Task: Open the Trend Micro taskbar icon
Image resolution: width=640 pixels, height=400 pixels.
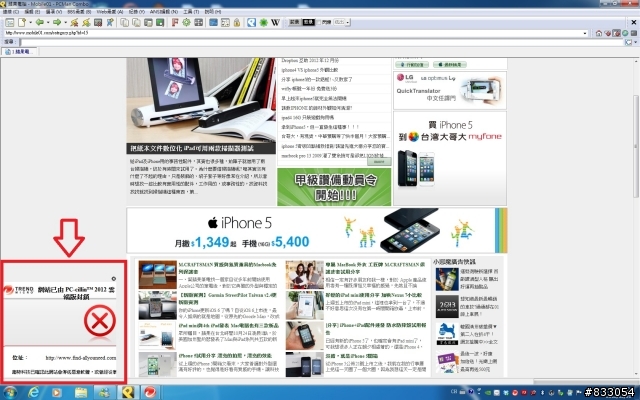Action: click(151, 393)
